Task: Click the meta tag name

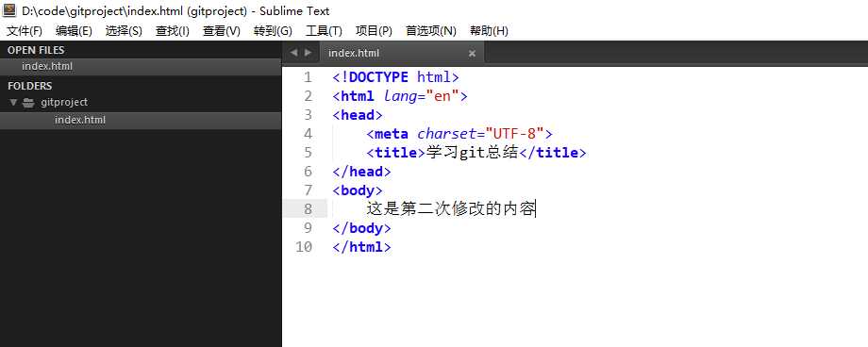Action: [392, 134]
